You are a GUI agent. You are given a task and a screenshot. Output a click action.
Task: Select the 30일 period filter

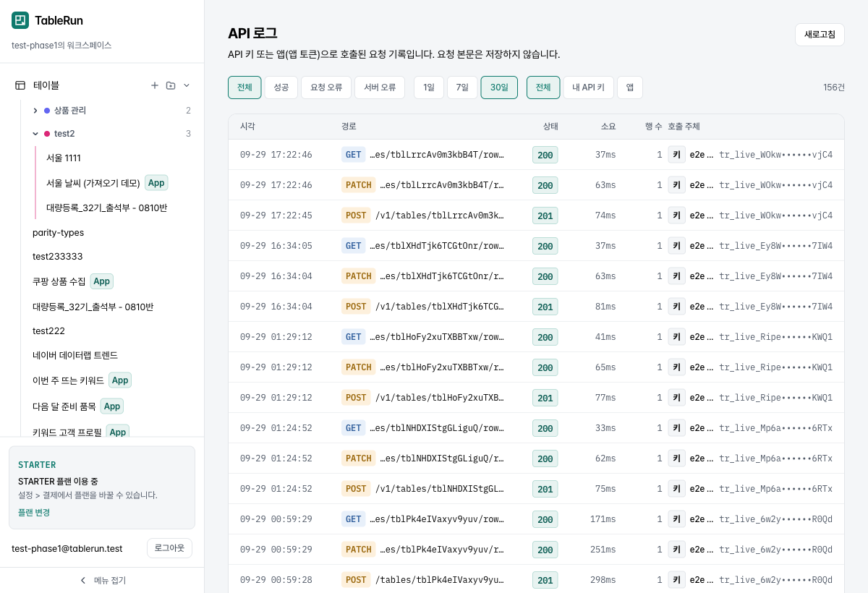[499, 88]
